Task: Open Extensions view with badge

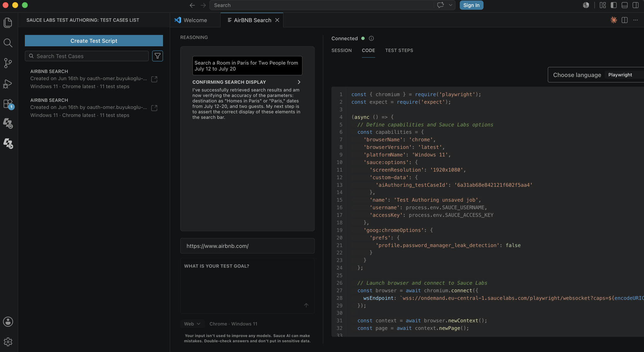Action: [x=8, y=104]
